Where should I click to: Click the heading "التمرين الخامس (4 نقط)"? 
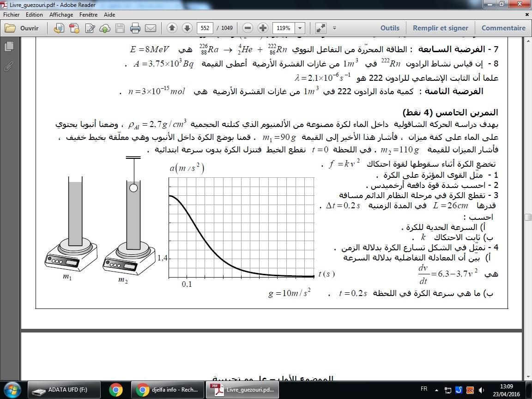coord(450,112)
